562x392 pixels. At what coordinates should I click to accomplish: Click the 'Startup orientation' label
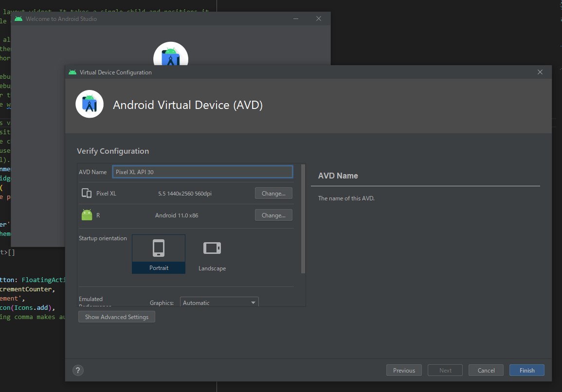(x=103, y=238)
